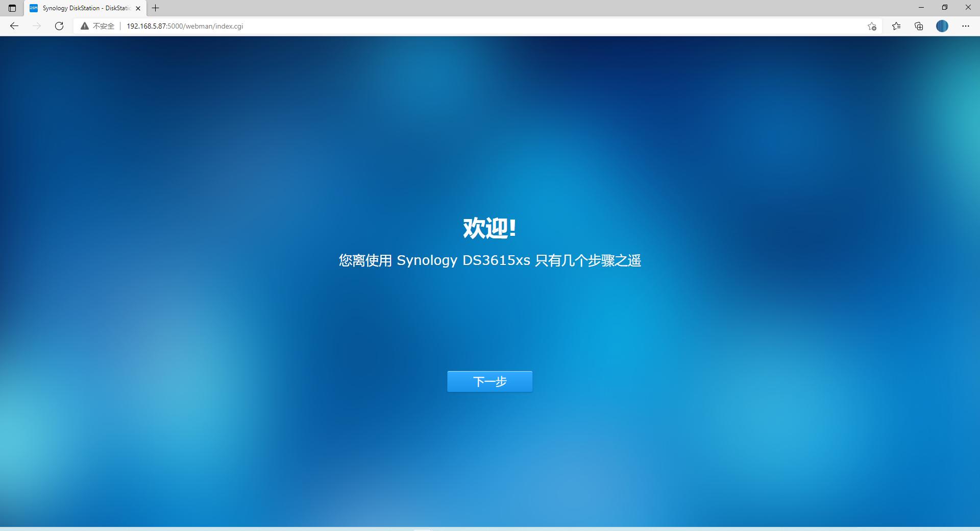
Task: Open the Collections panel
Action: coord(919,26)
